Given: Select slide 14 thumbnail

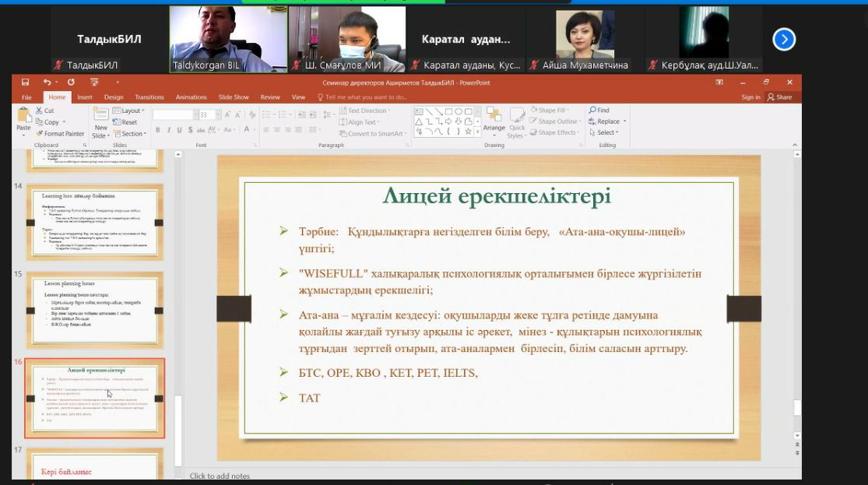Looking at the screenshot, I should (x=95, y=223).
